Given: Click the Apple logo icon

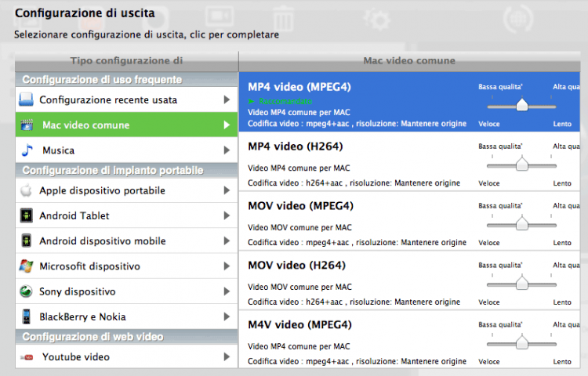Looking at the screenshot, I should (26, 190).
